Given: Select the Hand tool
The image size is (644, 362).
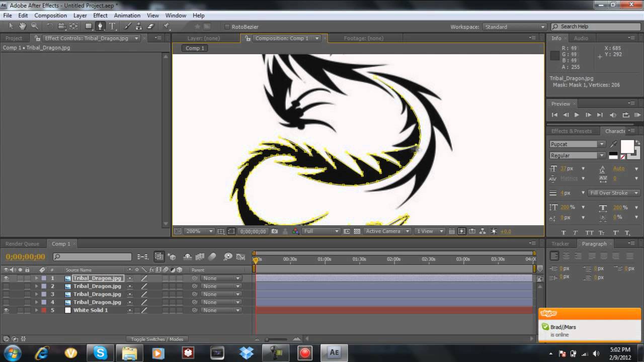Looking at the screenshot, I should 23,26.
